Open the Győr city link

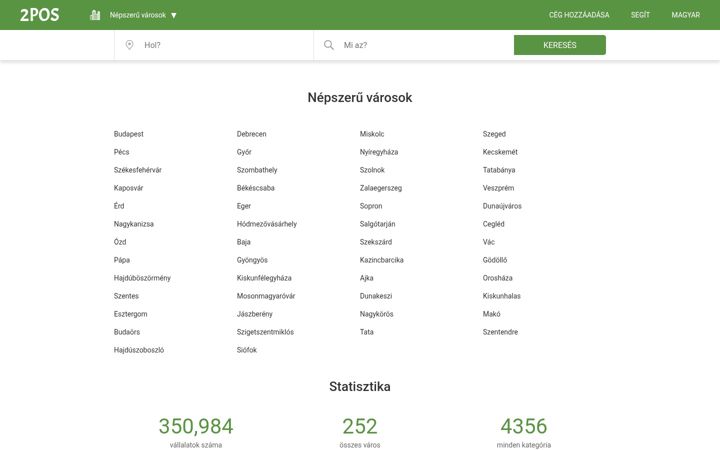tap(244, 152)
